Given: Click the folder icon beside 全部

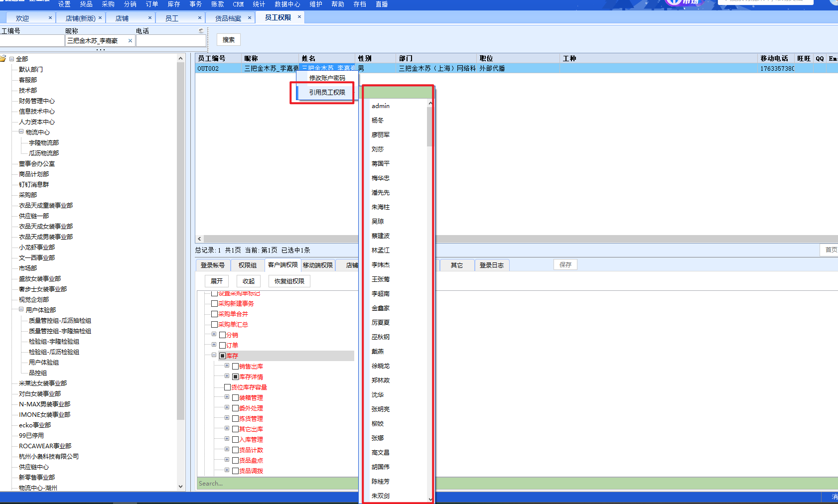Looking at the screenshot, I should point(3,59).
